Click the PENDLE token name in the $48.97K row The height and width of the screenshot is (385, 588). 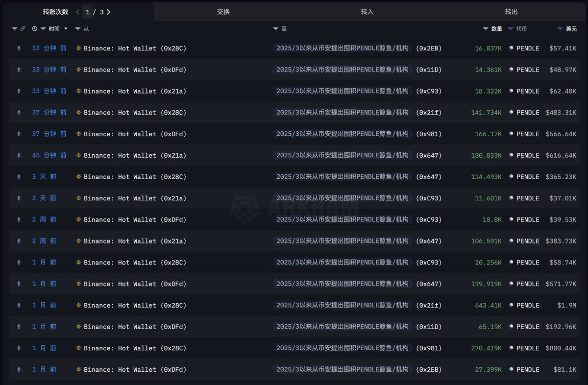pos(528,70)
